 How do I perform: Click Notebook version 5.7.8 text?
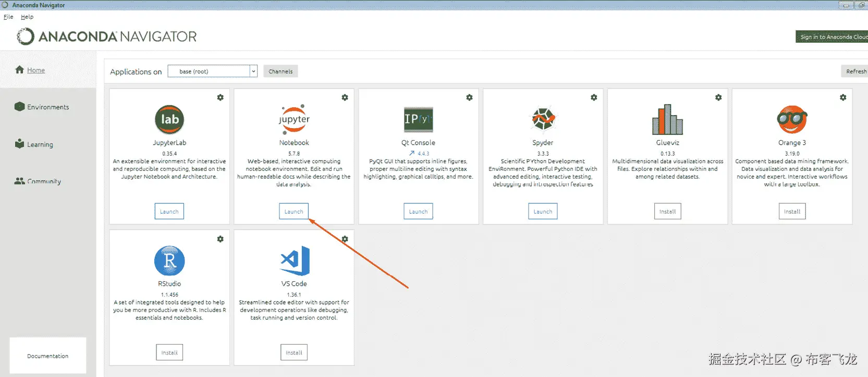(x=294, y=154)
